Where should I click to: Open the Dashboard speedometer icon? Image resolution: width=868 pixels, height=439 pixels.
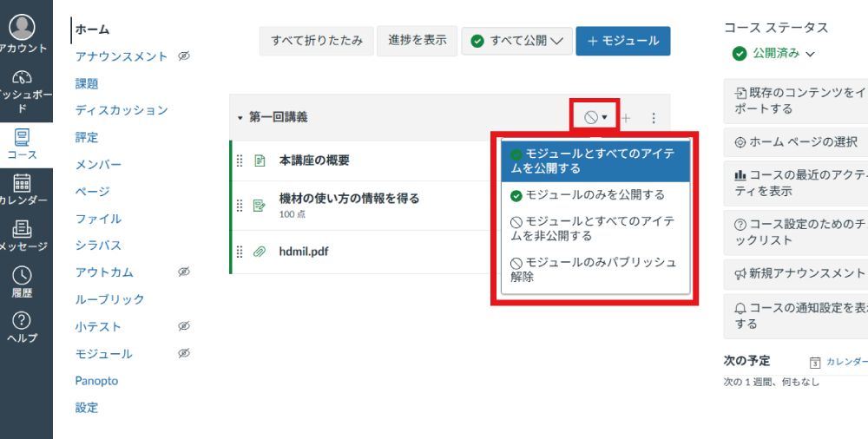click(23, 77)
